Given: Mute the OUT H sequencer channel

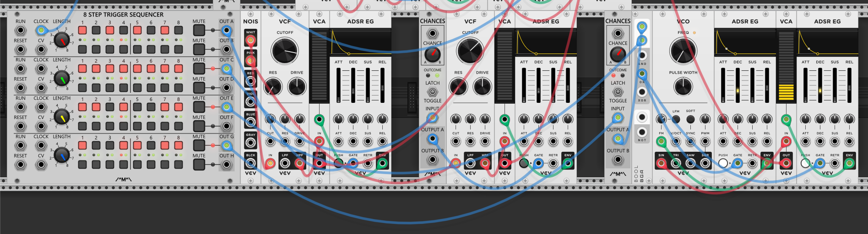Looking at the screenshot, I should tap(199, 165).
